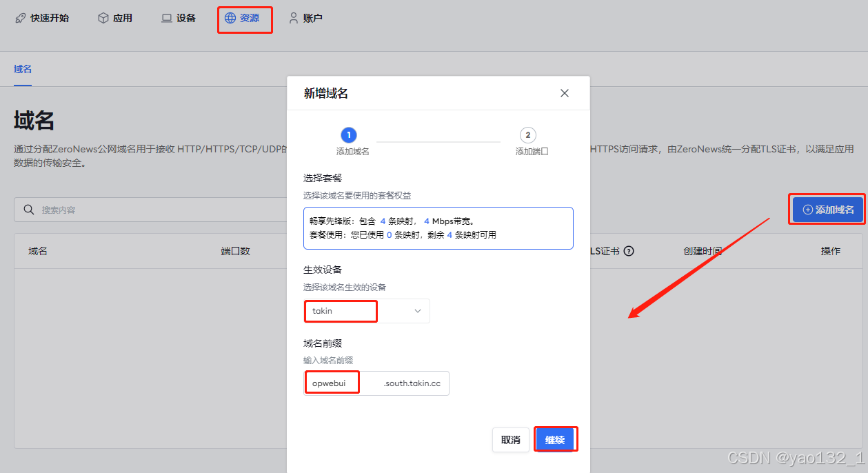This screenshot has height=473, width=868.
Task: Click the 操作 column header
Action: (x=830, y=251)
